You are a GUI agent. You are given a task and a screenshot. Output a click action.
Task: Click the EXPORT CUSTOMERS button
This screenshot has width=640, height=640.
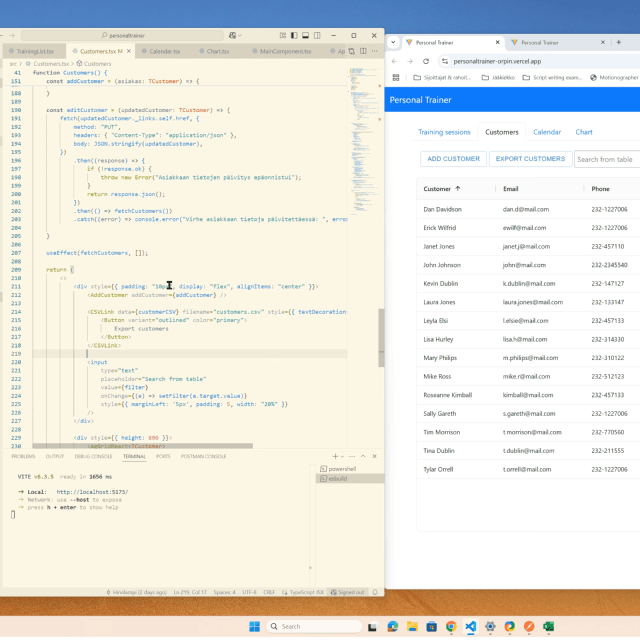coord(530,159)
